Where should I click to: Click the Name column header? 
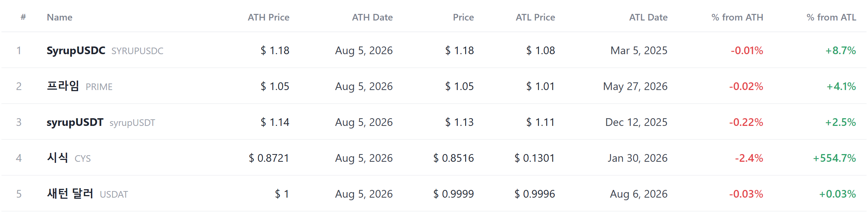click(x=59, y=17)
